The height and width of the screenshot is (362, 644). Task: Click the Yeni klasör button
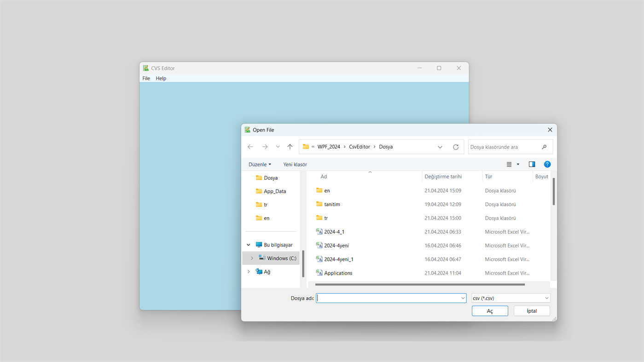pyautogui.click(x=295, y=164)
